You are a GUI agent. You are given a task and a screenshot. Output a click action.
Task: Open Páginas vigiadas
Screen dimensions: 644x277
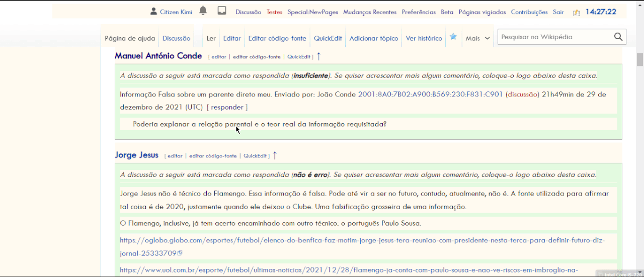(482, 12)
